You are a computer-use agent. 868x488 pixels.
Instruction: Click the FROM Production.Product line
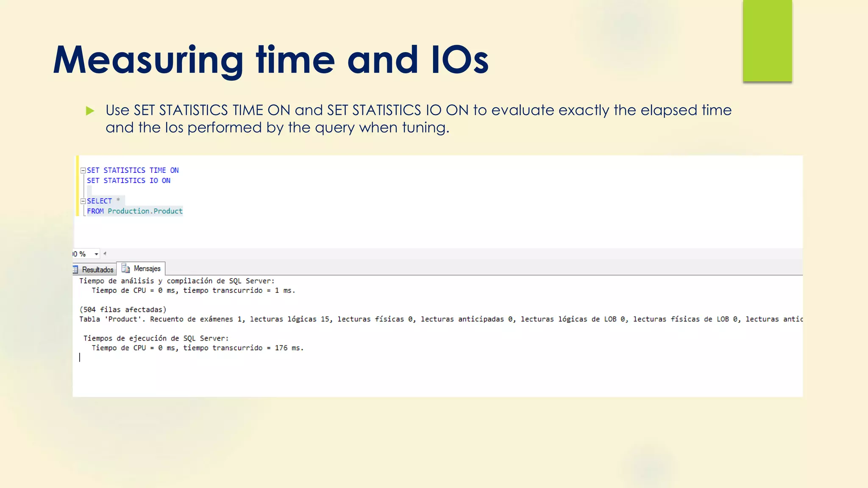click(135, 211)
